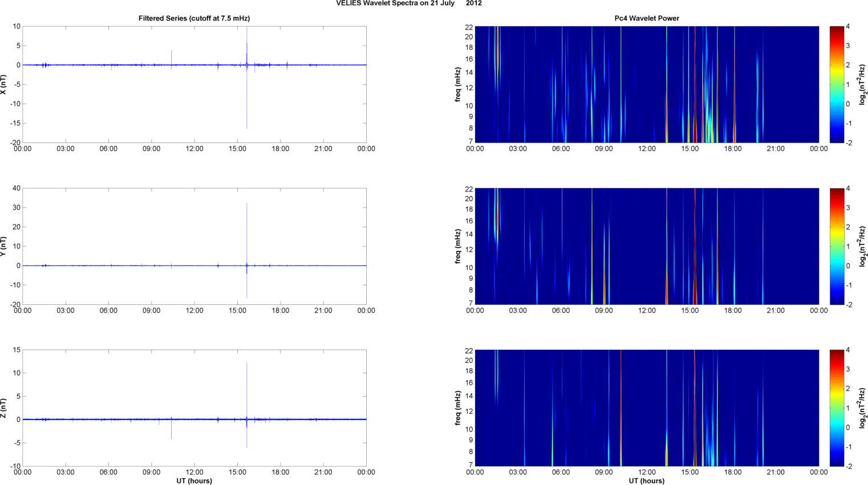Click the small positive spike near 10:20 in X series
The width and height of the screenshot is (868, 485).
[171, 56]
